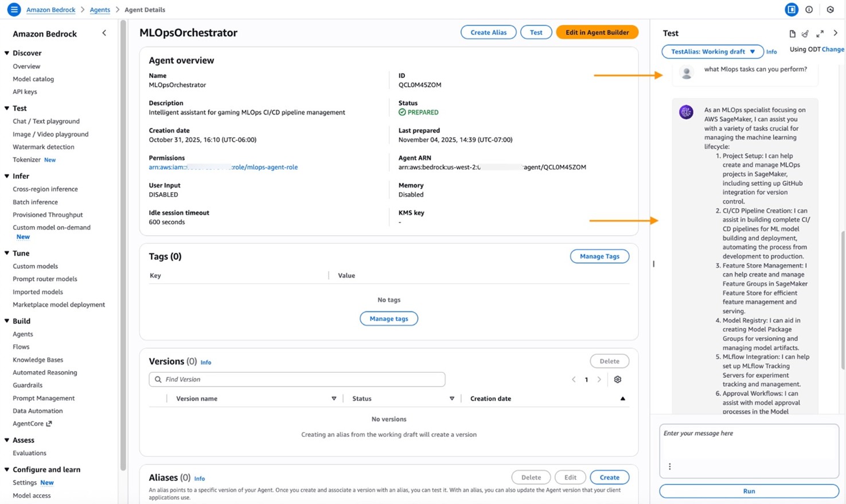The width and height of the screenshot is (846, 504).
Task: Maximize the Test panel with the expand icon
Action: [x=820, y=33]
